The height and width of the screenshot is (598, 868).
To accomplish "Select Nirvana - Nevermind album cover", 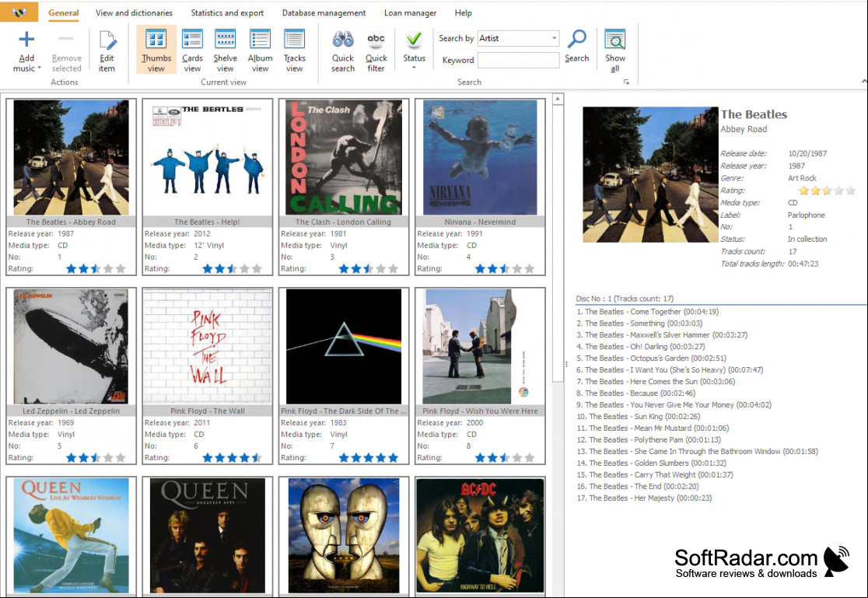I will (480, 157).
